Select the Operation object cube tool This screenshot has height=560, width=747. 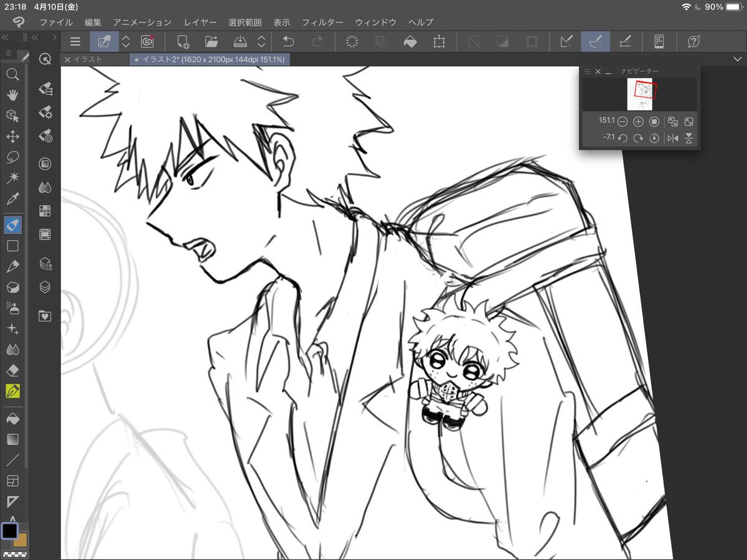[12, 116]
